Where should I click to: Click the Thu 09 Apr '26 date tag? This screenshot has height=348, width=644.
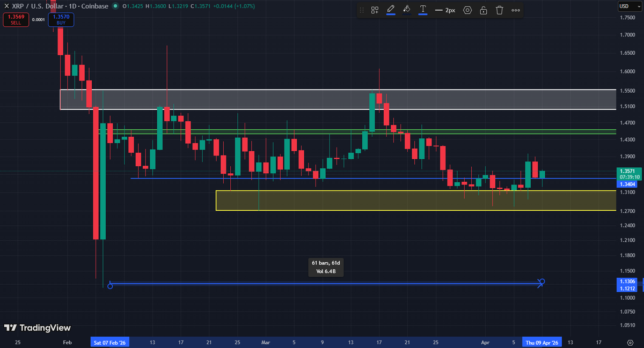click(x=543, y=342)
